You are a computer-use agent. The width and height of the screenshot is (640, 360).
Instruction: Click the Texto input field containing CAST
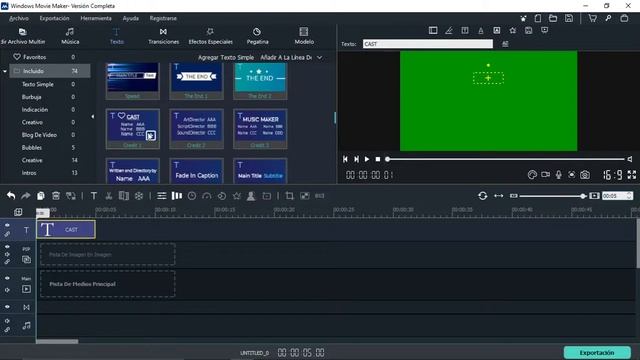428,44
